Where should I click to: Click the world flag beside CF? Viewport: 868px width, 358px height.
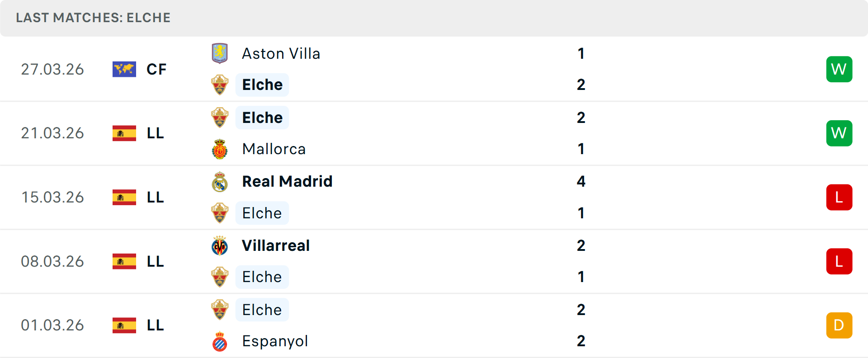(x=124, y=69)
